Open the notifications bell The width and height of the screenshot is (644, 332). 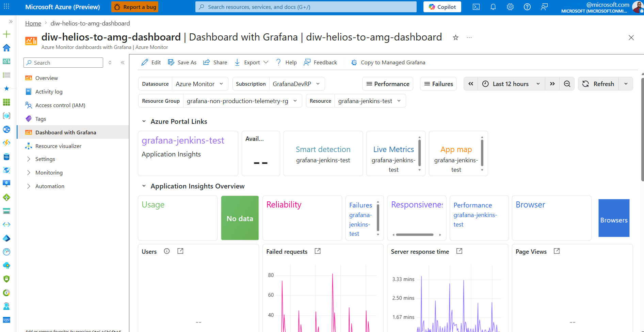point(493,7)
